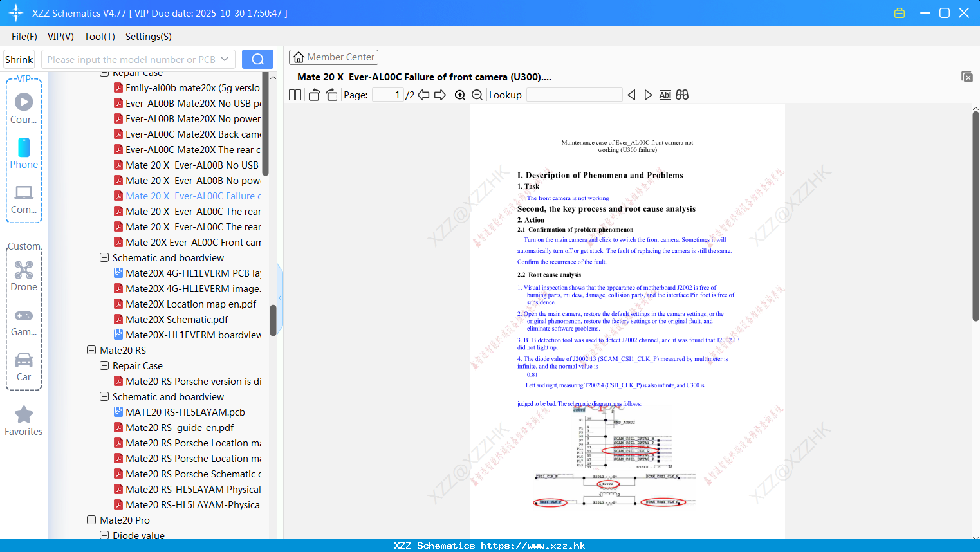Open Member Center
The image size is (980, 552).
[x=333, y=57]
